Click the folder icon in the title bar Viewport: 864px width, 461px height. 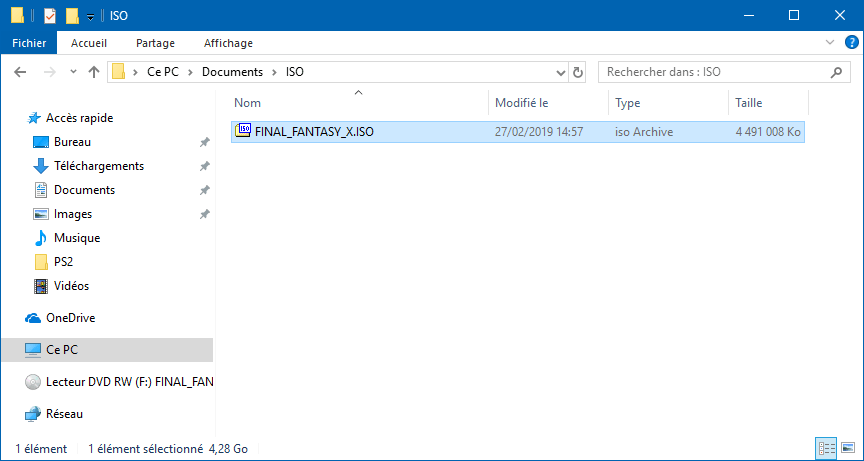17,16
